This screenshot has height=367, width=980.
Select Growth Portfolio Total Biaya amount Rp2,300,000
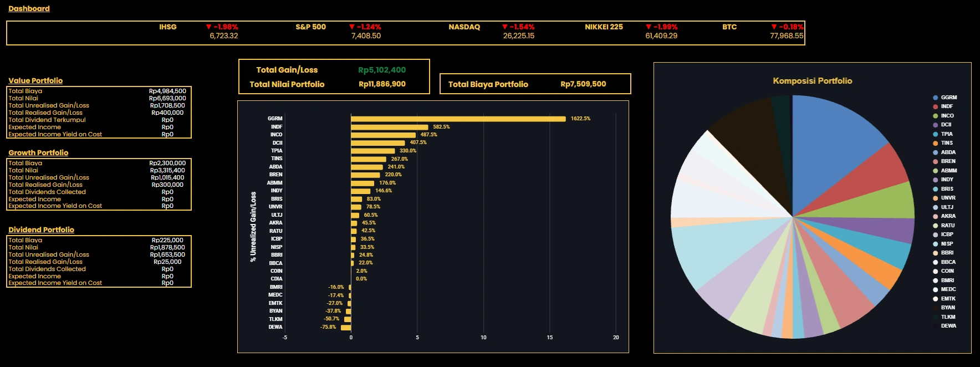click(167, 163)
